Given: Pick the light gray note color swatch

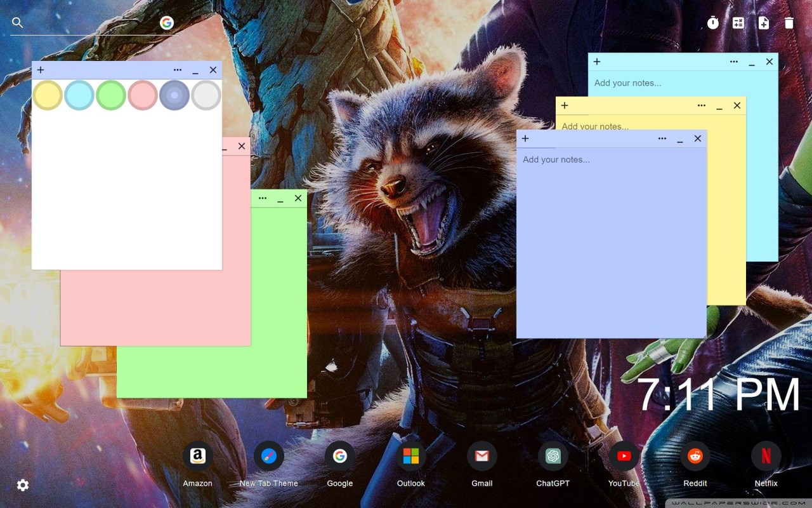Looking at the screenshot, I should (206, 95).
